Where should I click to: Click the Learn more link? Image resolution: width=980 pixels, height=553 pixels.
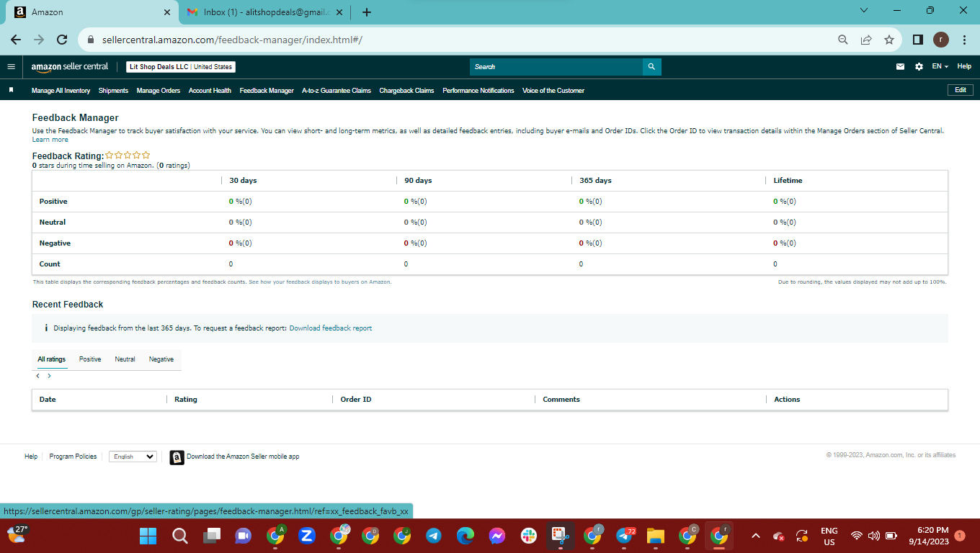tap(50, 140)
